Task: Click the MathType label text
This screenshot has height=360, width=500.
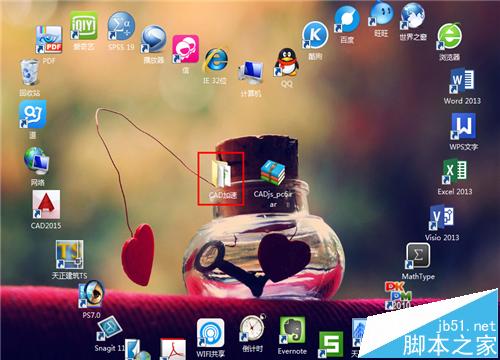Action: pos(418,276)
